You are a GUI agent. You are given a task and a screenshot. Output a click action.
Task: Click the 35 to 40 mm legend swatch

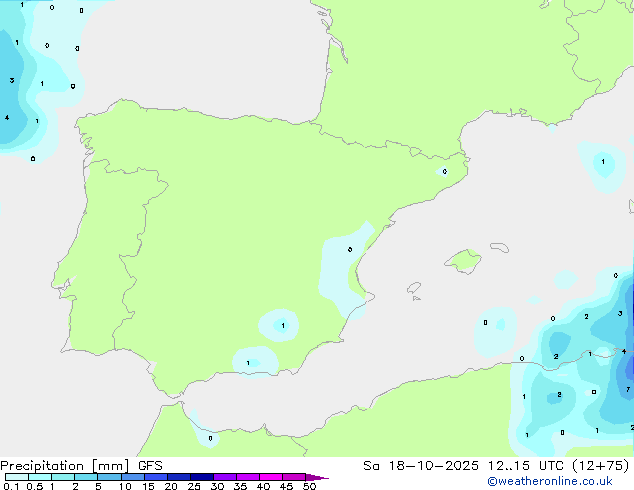click(x=248, y=477)
